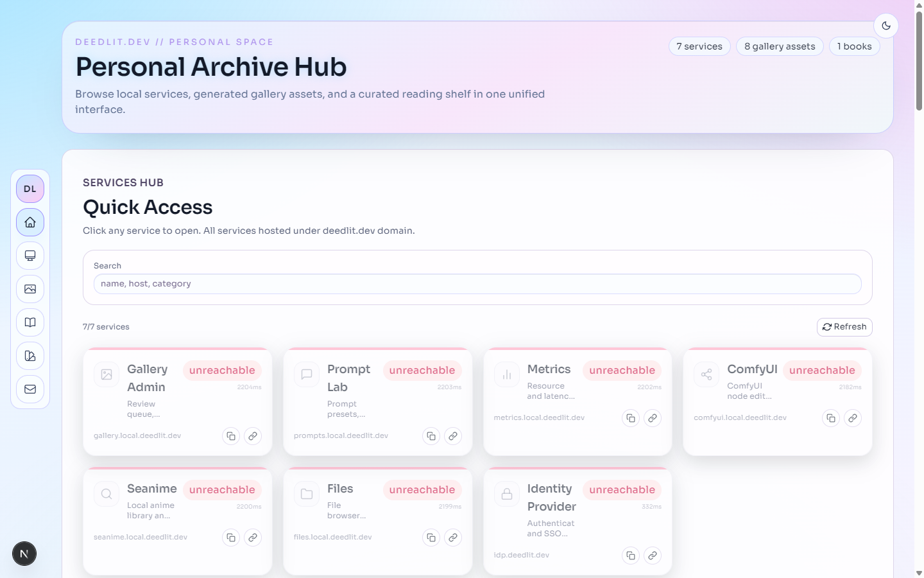
Task: Open the book reading shelf icon in sidebar
Action: click(30, 322)
